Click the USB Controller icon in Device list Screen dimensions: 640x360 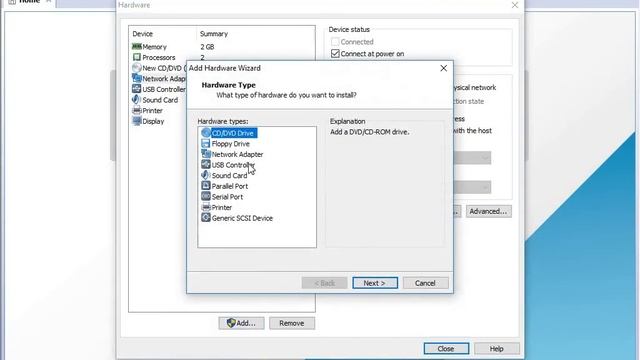tap(137, 89)
